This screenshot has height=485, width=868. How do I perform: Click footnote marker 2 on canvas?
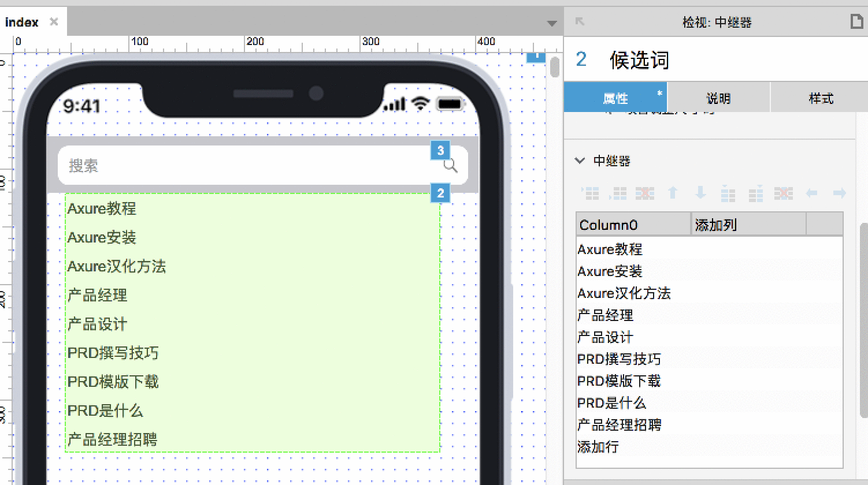[440, 193]
